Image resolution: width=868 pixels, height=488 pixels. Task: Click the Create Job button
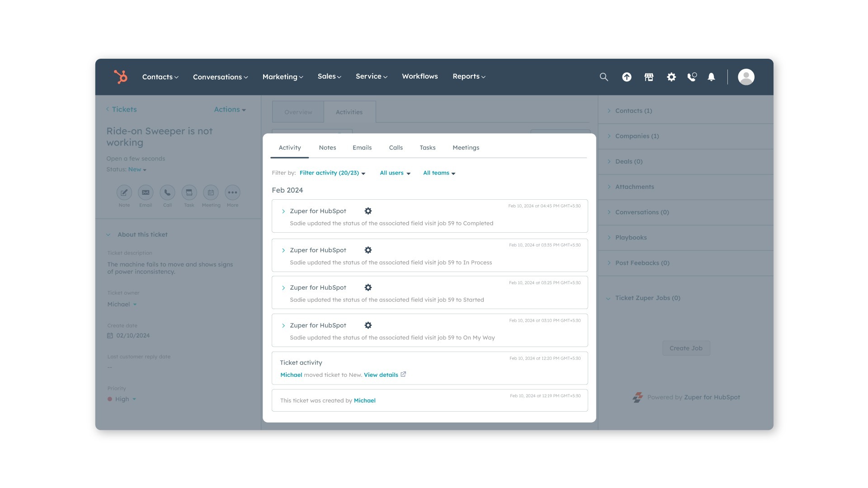686,348
